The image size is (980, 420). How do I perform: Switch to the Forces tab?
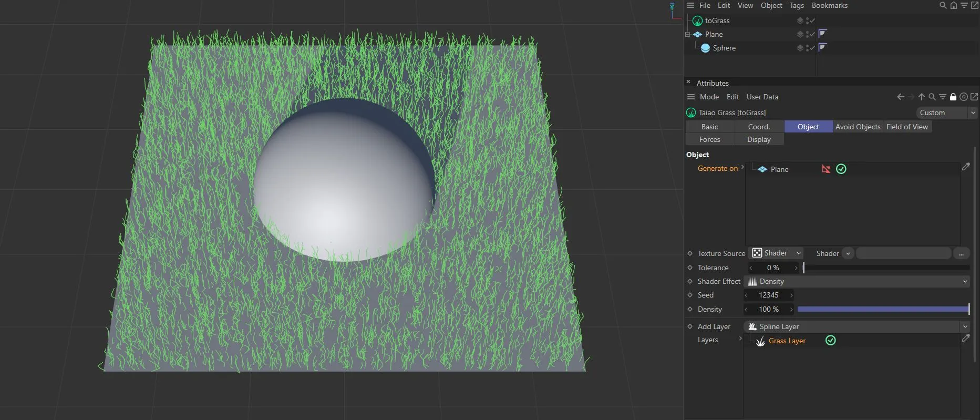[x=709, y=139]
